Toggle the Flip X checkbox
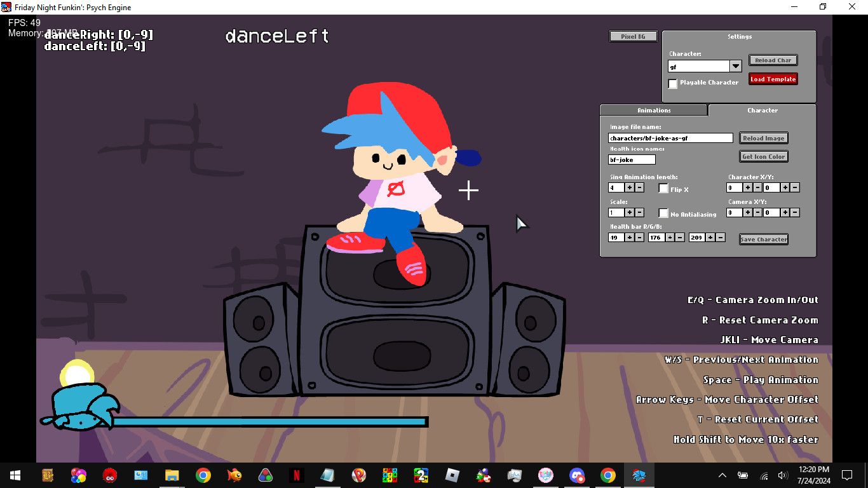This screenshot has height=488, width=868. coord(663,189)
